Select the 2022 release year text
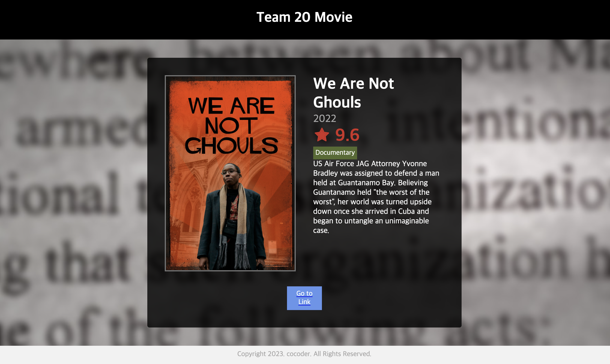 point(325,119)
